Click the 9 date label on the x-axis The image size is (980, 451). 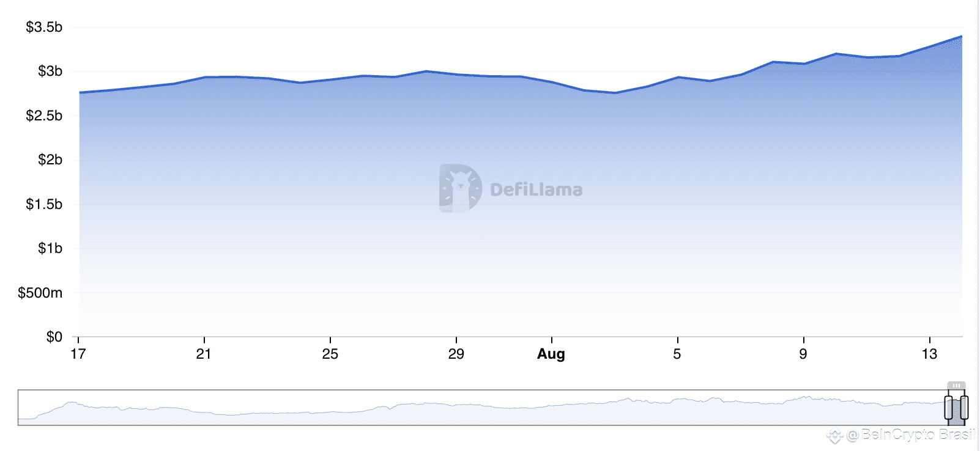[803, 354]
